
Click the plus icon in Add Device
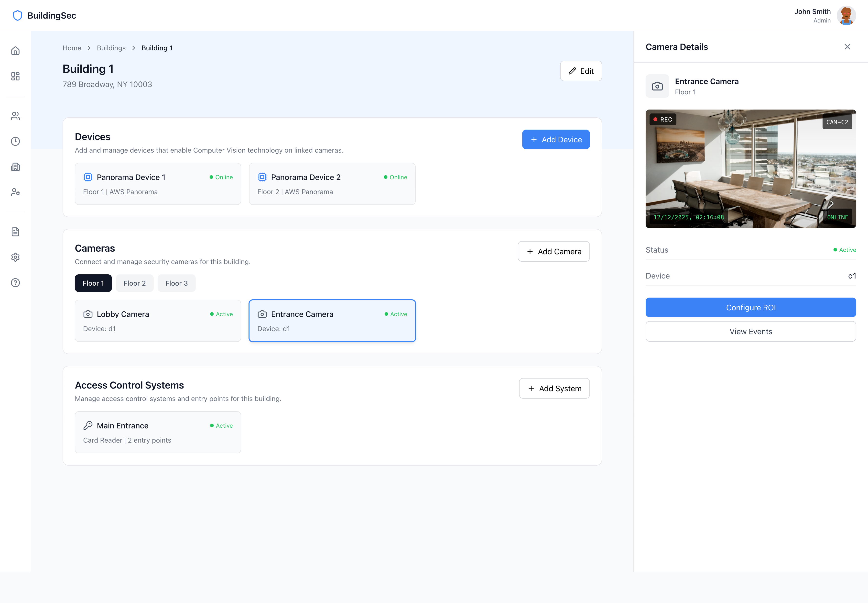533,139
